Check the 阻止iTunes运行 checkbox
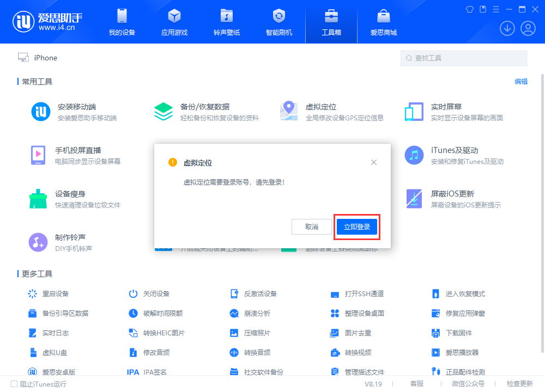 click(x=15, y=384)
